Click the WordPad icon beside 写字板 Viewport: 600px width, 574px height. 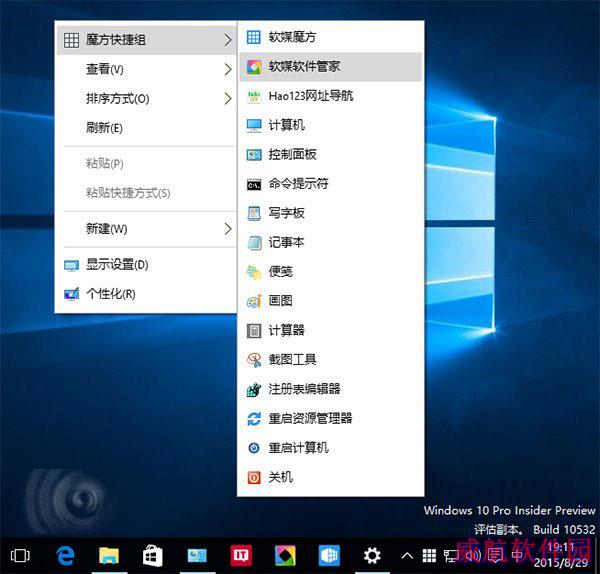point(254,213)
